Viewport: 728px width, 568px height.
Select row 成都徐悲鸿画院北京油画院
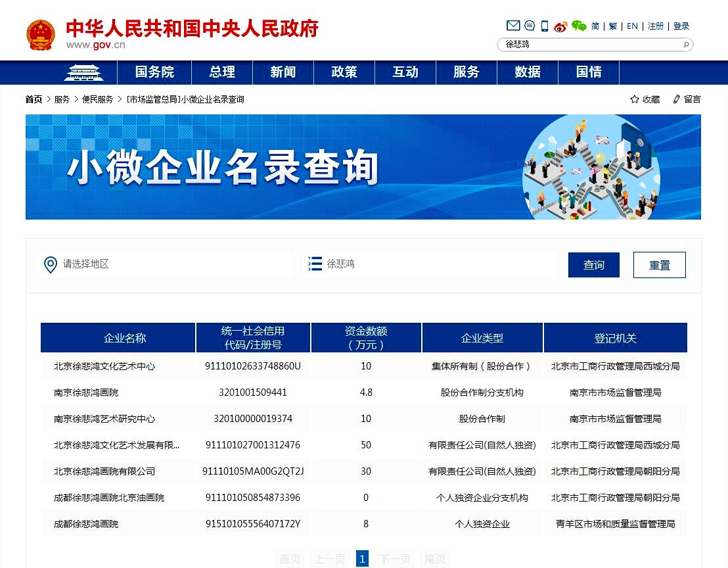(x=363, y=498)
